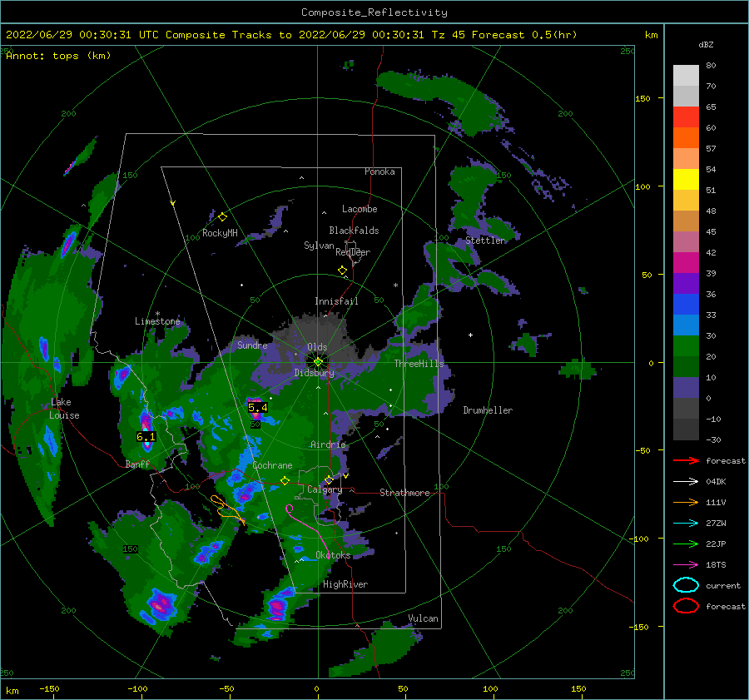This screenshot has width=749, height=700.
Task: Click the blue 33-36 dBZ swatch
Action: tap(686, 305)
